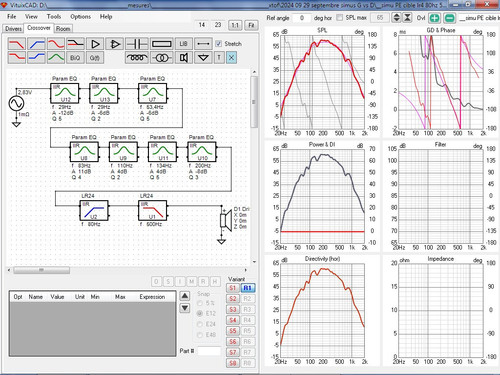Toggle the Stretch checkbox
Image resolution: width=500 pixels, height=375 pixels.
(219, 44)
